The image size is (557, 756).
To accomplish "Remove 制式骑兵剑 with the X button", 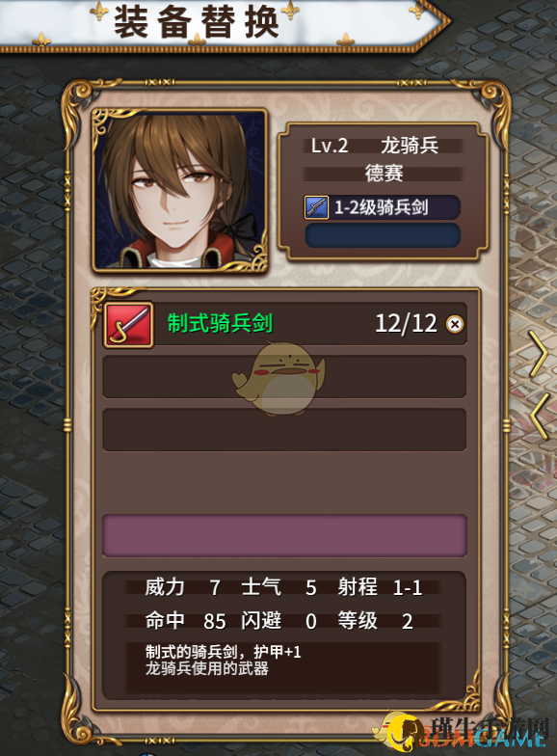I will pyautogui.click(x=455, y=324).
